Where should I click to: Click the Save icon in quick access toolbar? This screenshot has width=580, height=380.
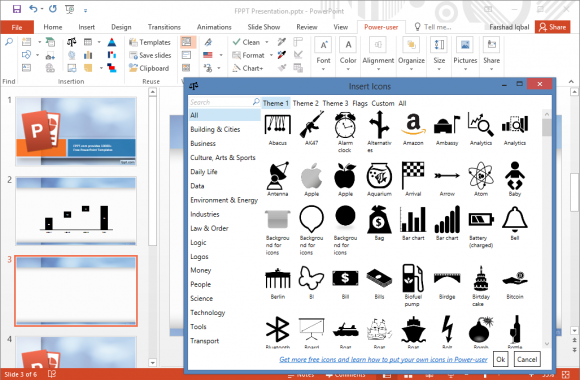[x=17, y=9]
